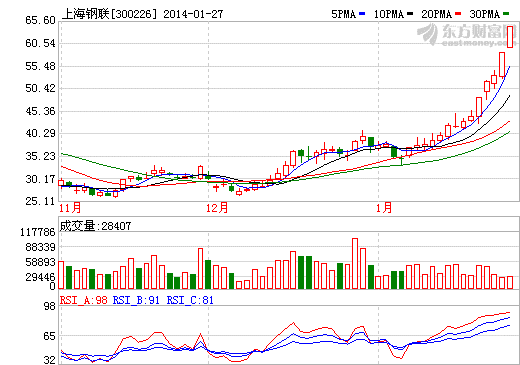Screen dimensions: 520x365
Task: Click the 50.42 price axis label
Action: click(x=40, y=89)
